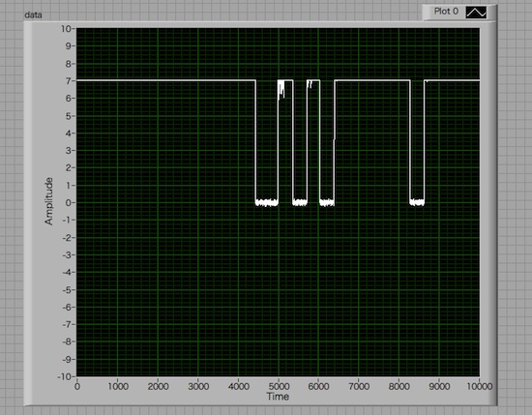Click the 8000 label on Time axis
The height and width of the screenshot is (415, 532).
[399, 386]
